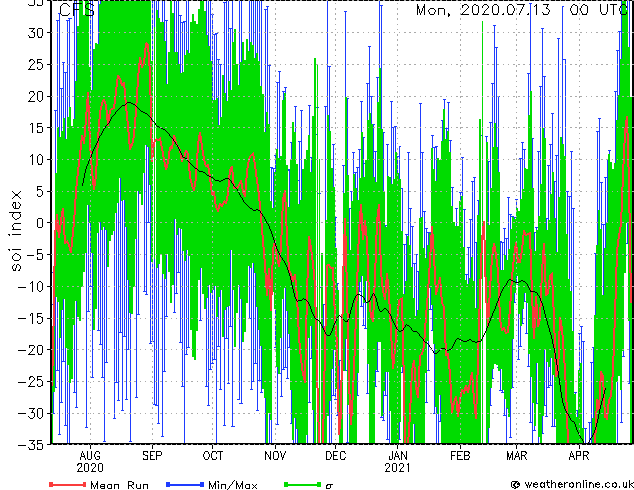634x490 pixels.
Task: Click the '2021' year label under JAN
Action: point(398,468)
